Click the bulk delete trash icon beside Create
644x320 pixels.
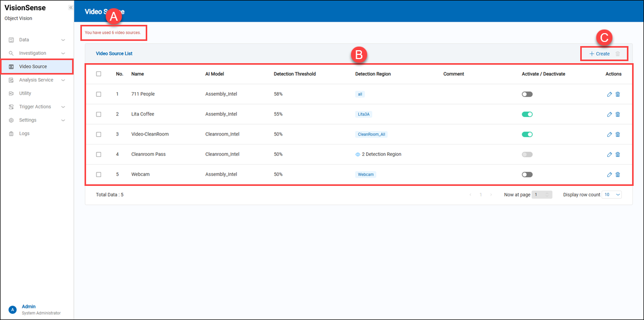click(x=618, y=54)
